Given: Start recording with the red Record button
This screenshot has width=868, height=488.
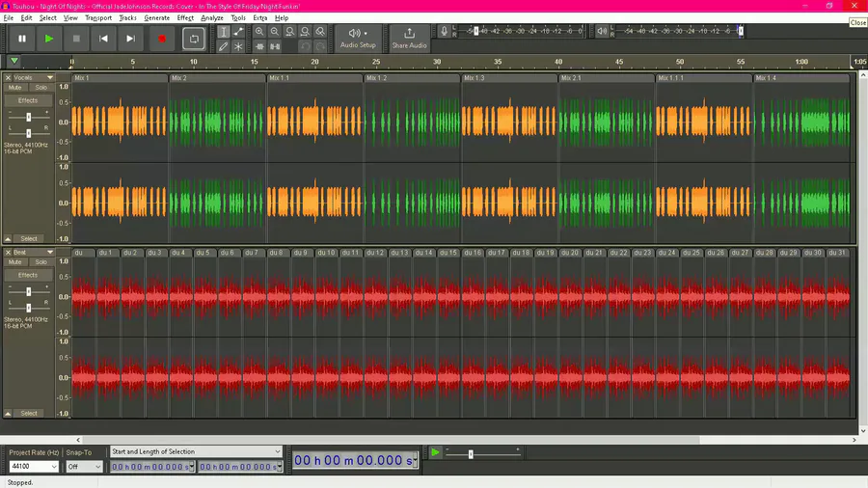Looking at the screenshot, I should click(162, 39).
